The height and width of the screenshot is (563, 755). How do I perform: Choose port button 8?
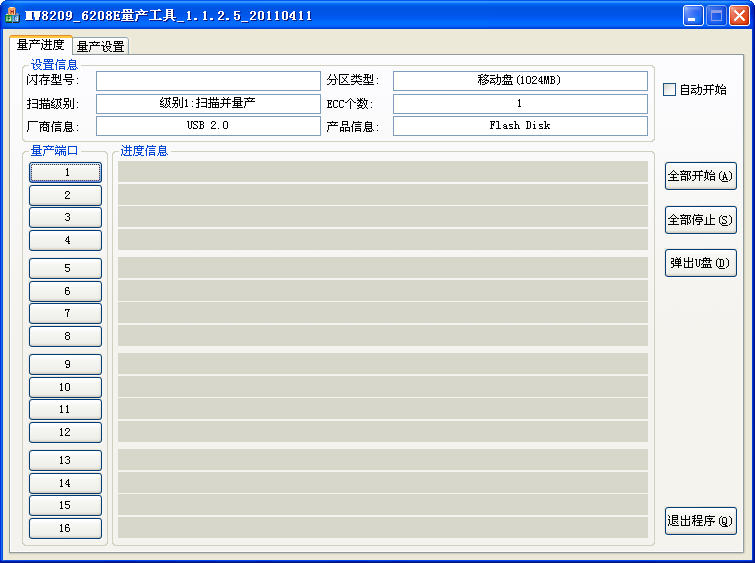(x=66, y=336)
